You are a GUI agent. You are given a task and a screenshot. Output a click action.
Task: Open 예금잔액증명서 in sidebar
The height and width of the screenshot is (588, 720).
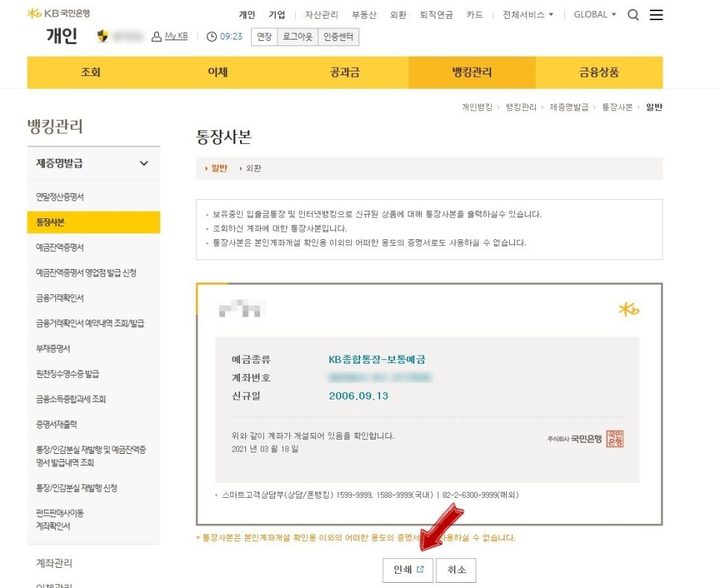click(x=60, y=247)
